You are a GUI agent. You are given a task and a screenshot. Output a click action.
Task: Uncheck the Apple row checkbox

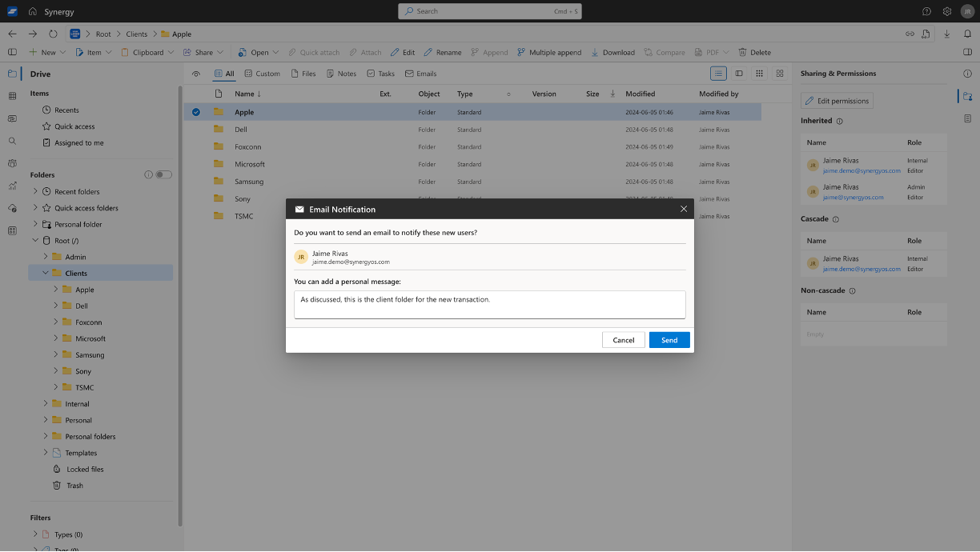196,112
